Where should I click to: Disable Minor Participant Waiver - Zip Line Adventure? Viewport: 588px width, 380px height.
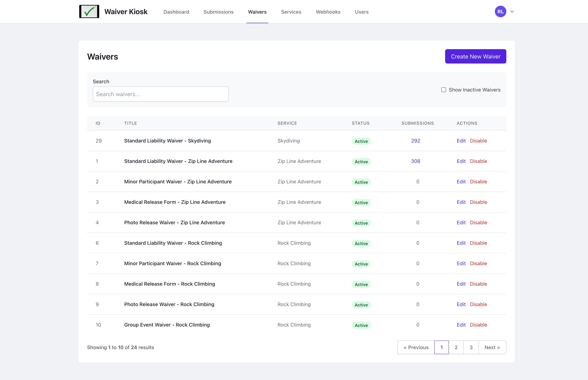(x=478, y=182)
